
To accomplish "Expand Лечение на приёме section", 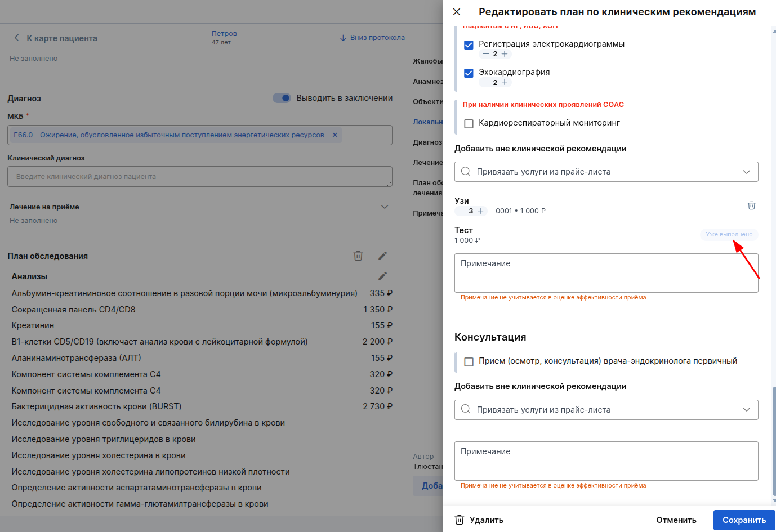I will click(385, 207).
